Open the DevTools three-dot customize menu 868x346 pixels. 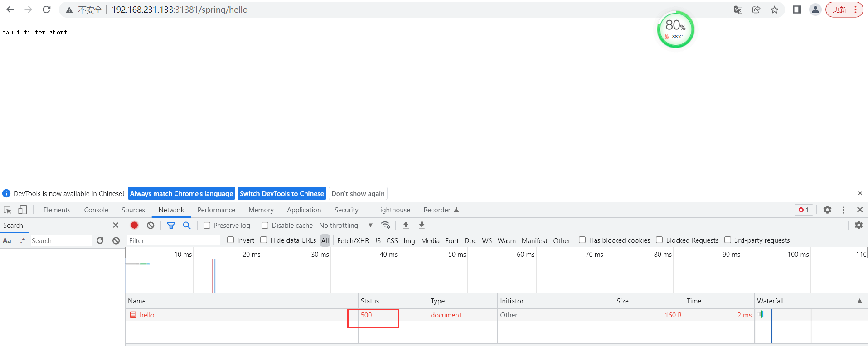[844, 210]
